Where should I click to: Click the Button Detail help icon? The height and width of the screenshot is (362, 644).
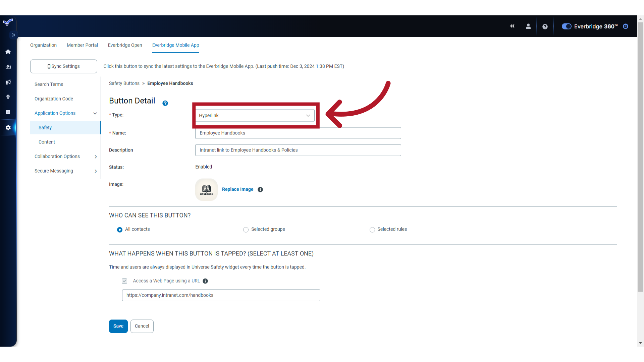pos(165,103)
